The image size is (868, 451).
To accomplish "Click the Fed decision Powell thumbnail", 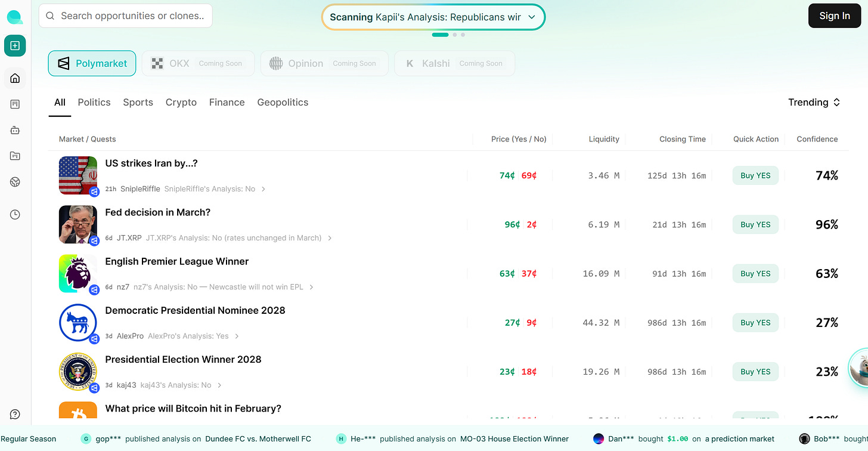I will tap(78, 224).
